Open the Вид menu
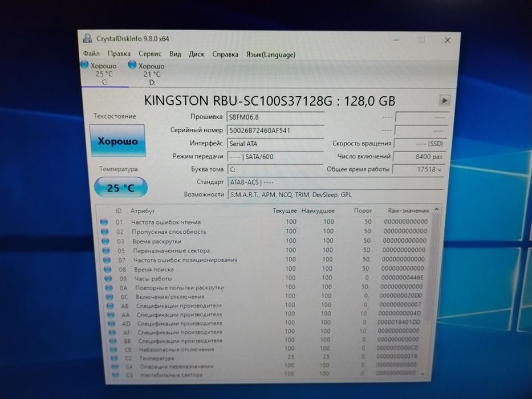532x399 pixels. click(x=175, y=54)
